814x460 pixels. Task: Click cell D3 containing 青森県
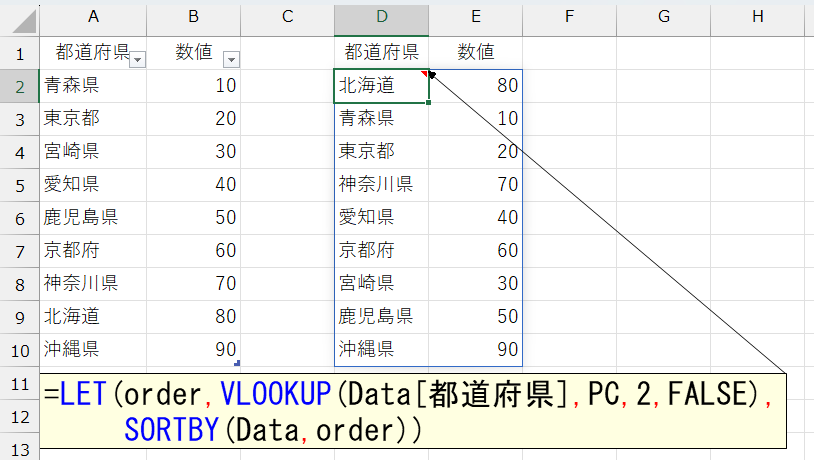[x=382, y=119]
